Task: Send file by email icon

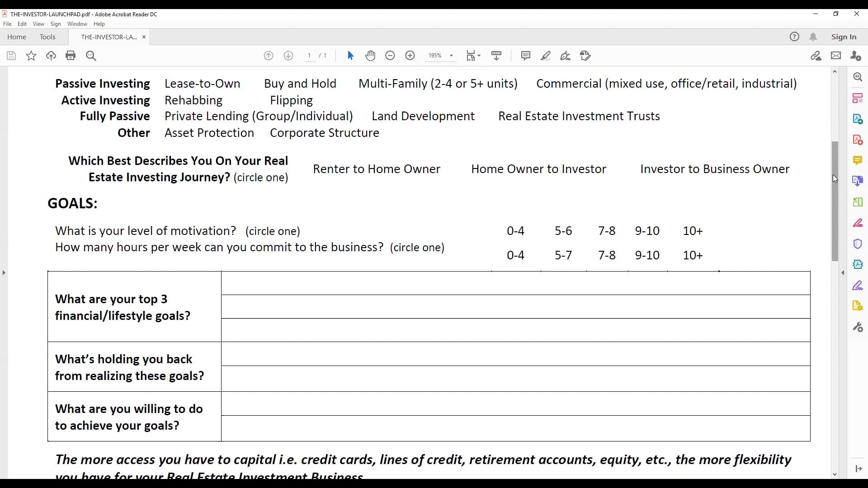Action: (836, 56)
